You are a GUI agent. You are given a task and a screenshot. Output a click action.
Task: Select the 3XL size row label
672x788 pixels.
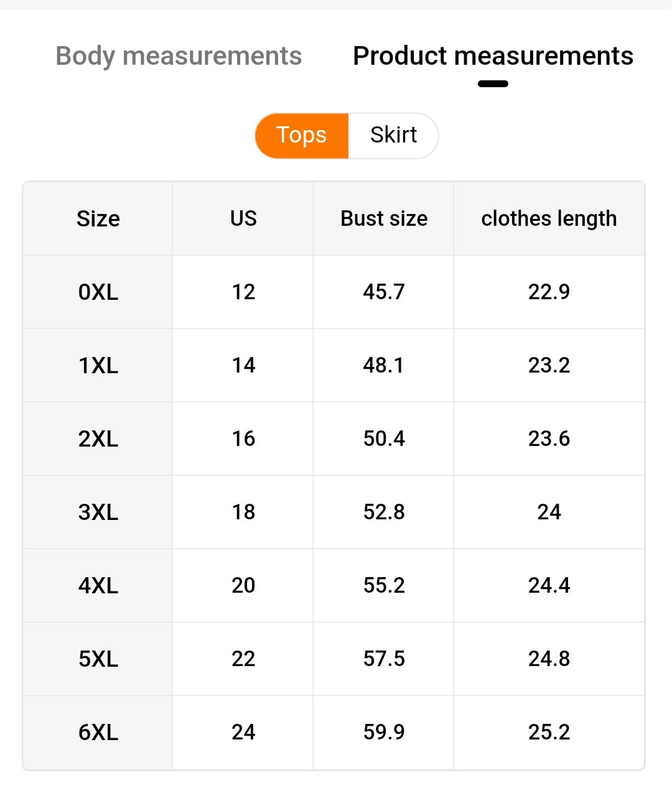click(98, 512)
